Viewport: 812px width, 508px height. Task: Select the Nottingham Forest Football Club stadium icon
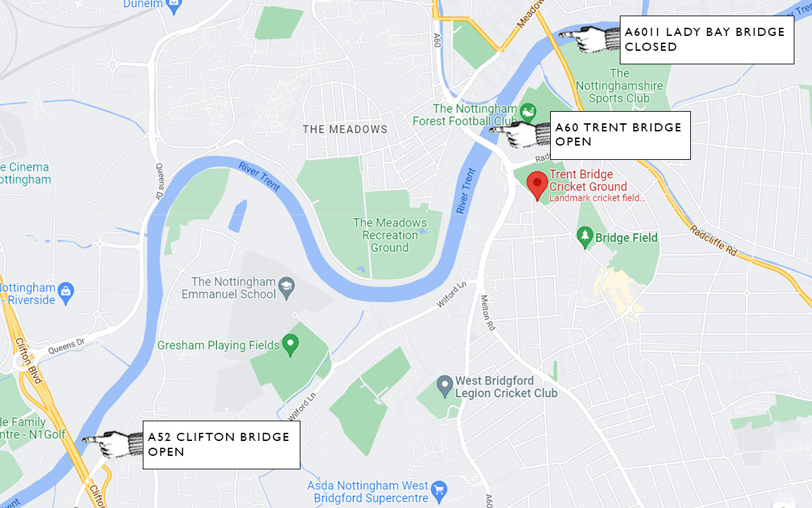(528, 110)
